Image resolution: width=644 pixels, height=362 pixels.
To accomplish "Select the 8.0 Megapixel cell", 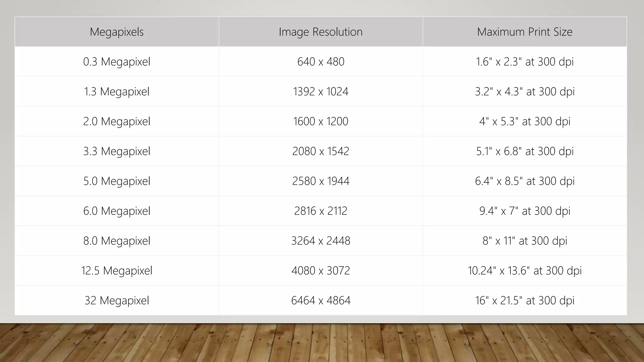I will [117, 241].
